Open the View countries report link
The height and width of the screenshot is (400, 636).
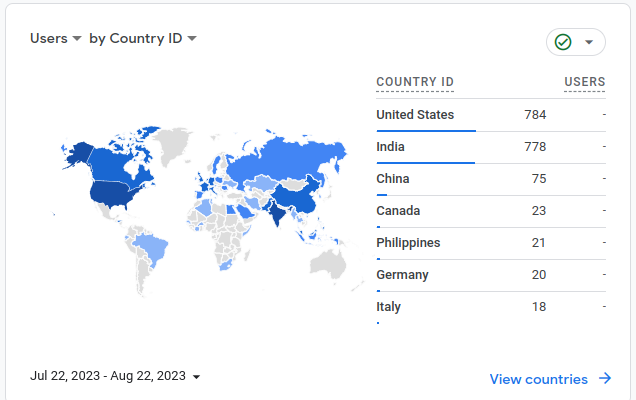(538, 379)
